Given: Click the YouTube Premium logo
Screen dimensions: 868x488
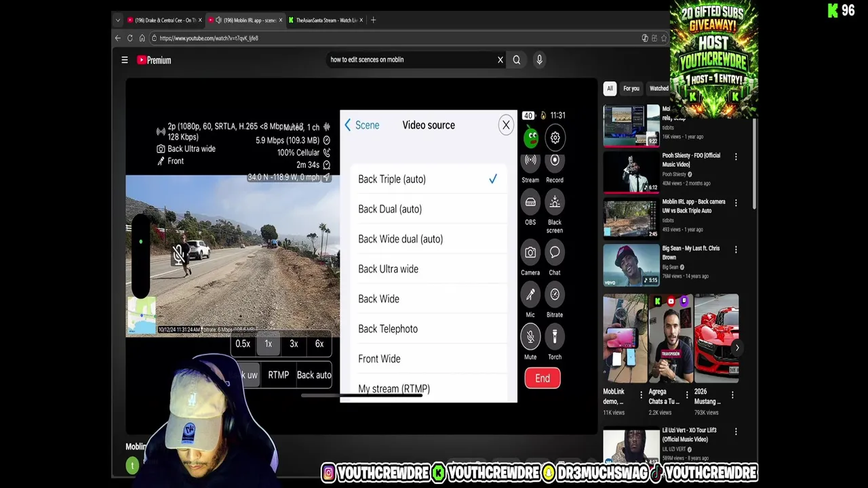Looking at the screenshot, I should [154, 60].
